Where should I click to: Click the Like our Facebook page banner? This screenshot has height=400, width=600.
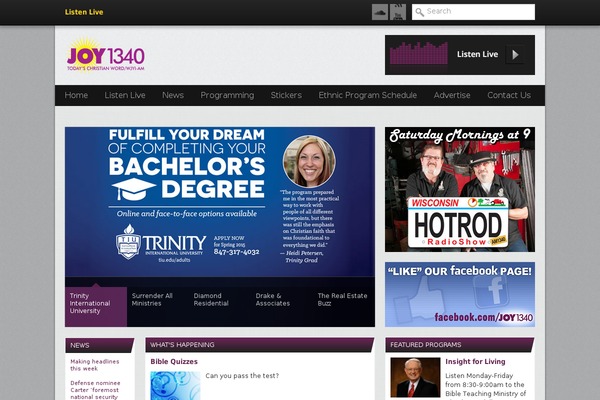point(460,294)
